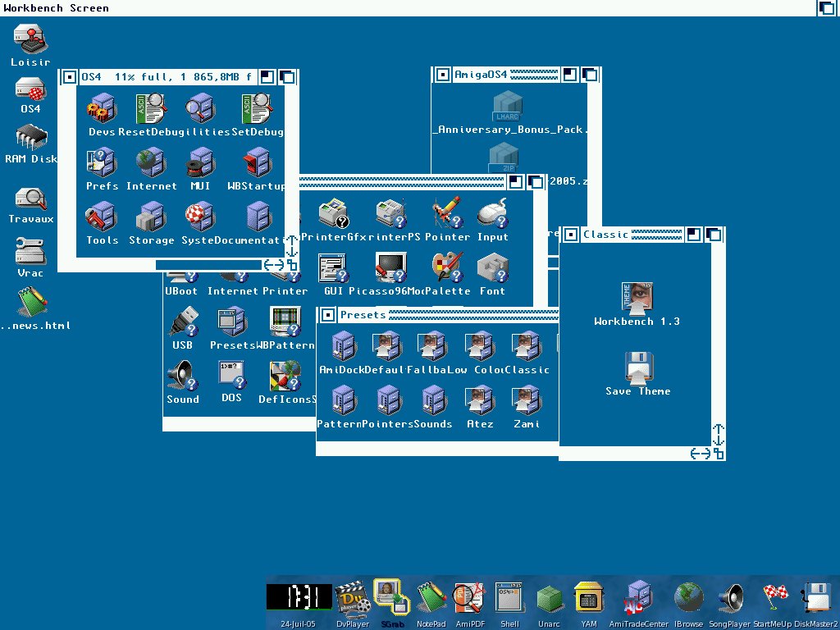This screenshot has width=840, height=630.
Task: Open the Prefs drawer in OS4 window
Action: tap(101, 162)
